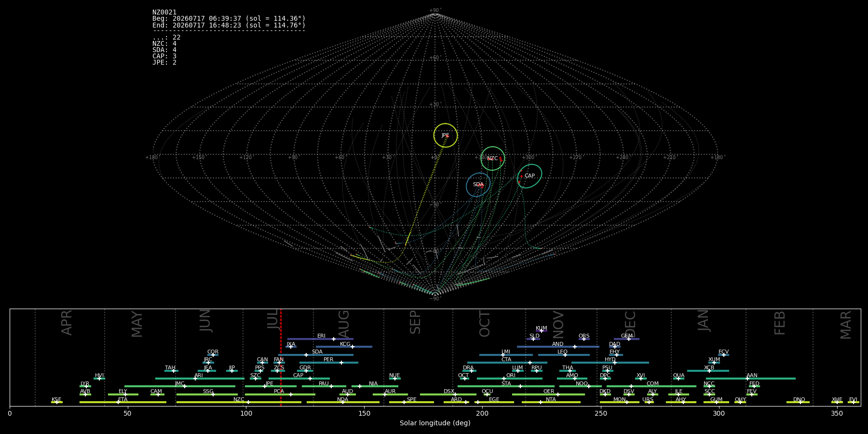Click the ORI shower activity bar
This screenshot has height=434, width=868.
coord(510,379)
